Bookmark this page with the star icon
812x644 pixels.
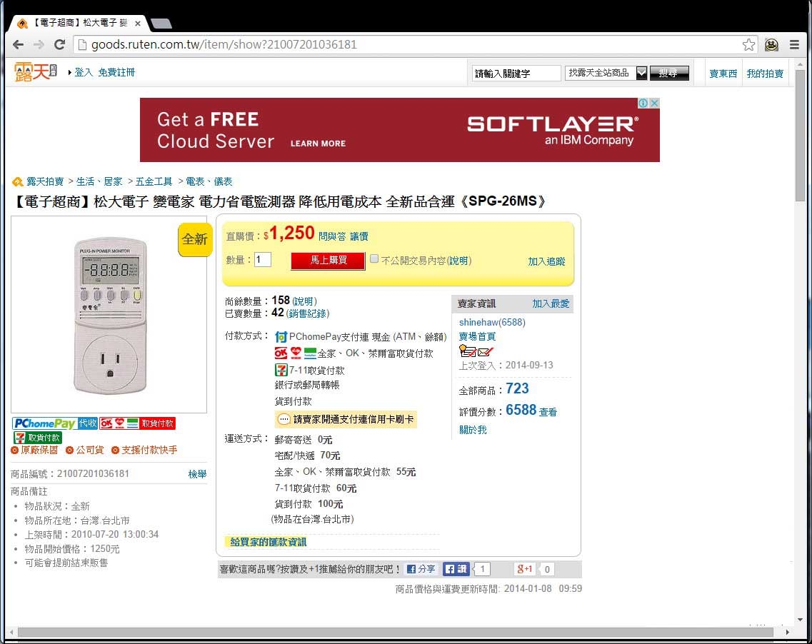point(748,44)
